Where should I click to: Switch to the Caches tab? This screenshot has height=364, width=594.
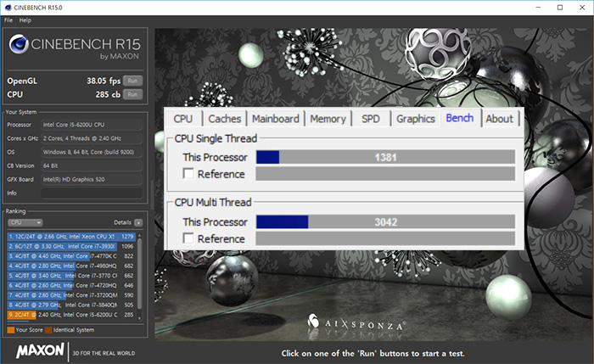click(225, 119)
